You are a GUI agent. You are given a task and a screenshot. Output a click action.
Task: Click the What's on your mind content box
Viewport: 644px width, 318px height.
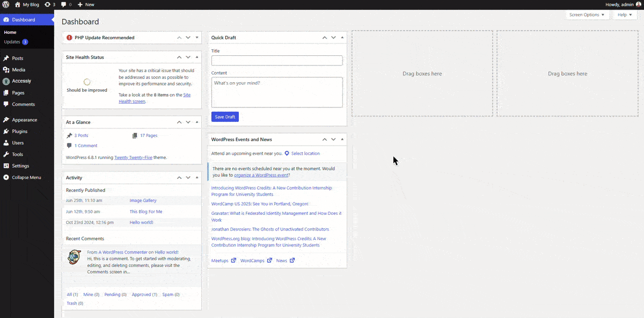point(277,92)
